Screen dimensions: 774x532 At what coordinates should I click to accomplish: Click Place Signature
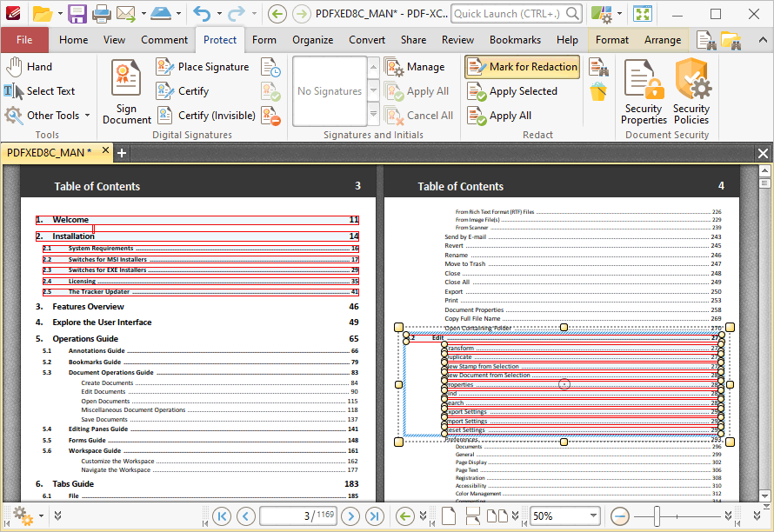[x=203, y=67]
